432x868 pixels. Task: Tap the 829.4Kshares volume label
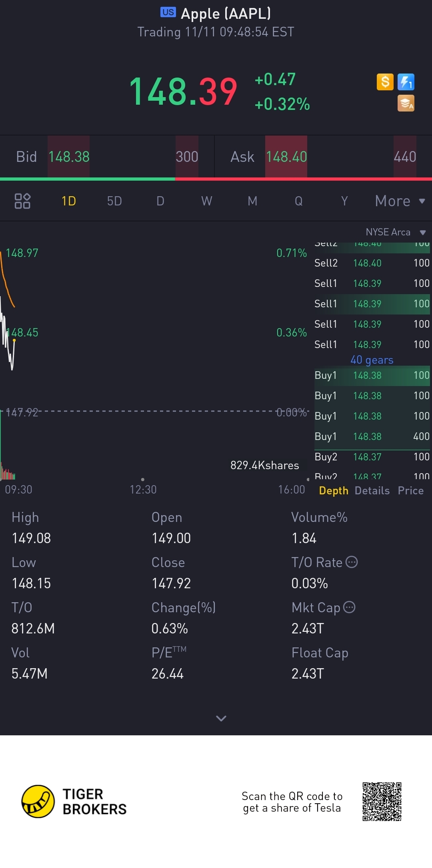[265, 466]
